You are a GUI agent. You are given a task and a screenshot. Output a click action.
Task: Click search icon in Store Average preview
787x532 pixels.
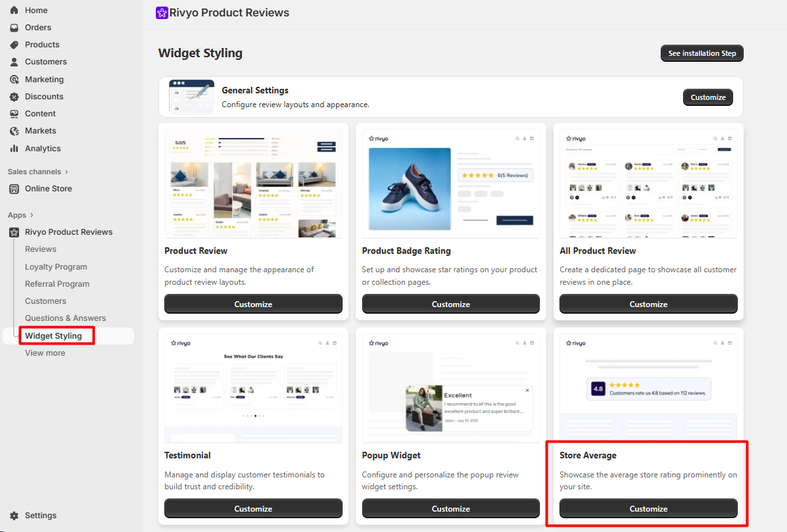715,343
